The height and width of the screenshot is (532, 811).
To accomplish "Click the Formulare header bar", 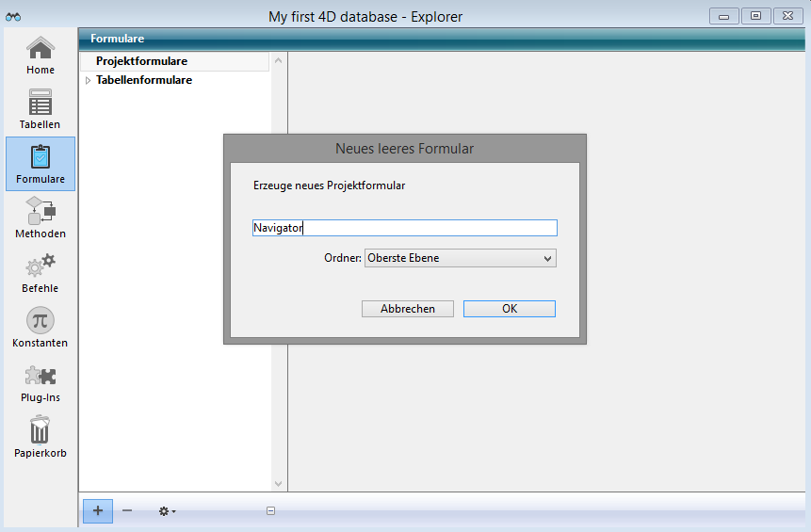I will click(x=442, y=39).
